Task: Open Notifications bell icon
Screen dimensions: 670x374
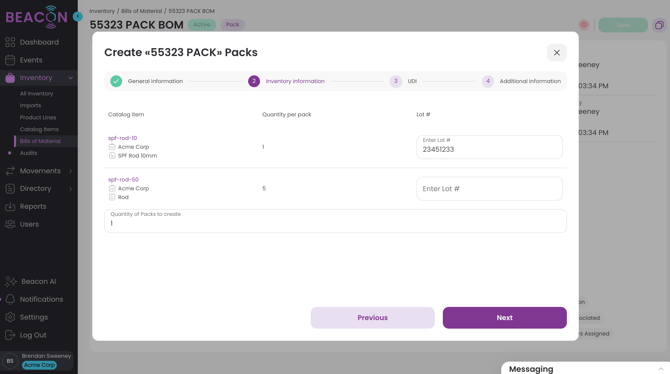Action: (x=10, y=299)
